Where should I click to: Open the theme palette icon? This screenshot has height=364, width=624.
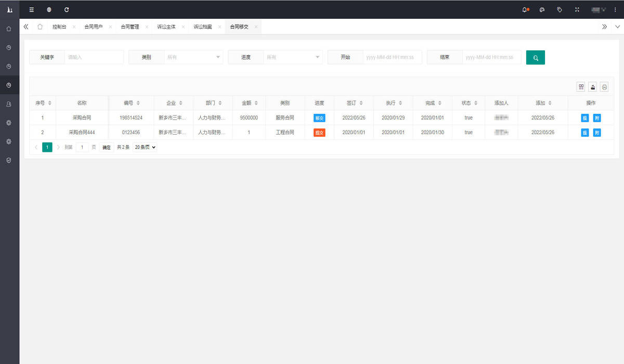pos(542,9)
